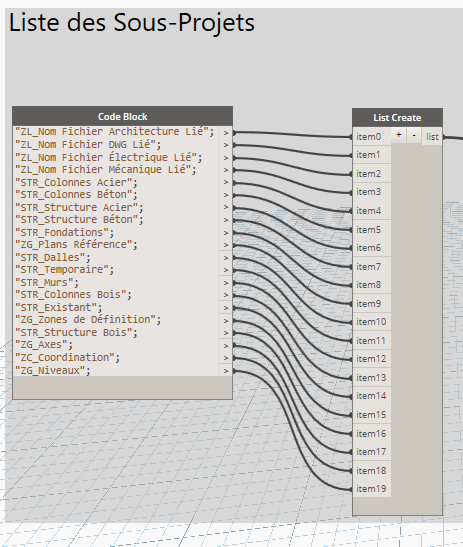Image resolution: width=463 pixels, height=547 pixels.
Task: Click item11 input port
Action: tap(372, 340)
